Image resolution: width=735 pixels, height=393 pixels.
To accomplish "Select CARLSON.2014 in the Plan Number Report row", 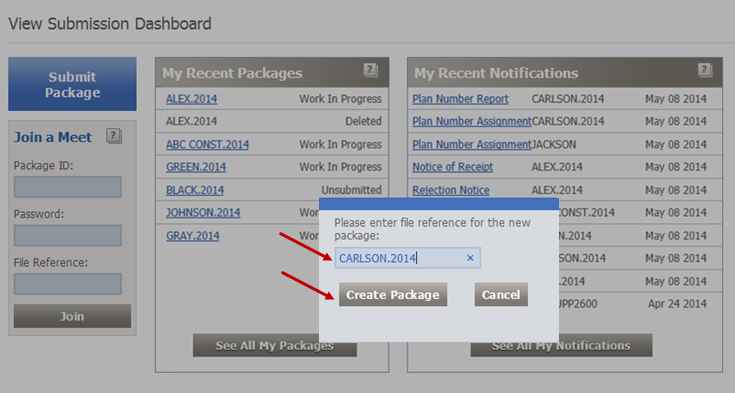I will (568, 99).
